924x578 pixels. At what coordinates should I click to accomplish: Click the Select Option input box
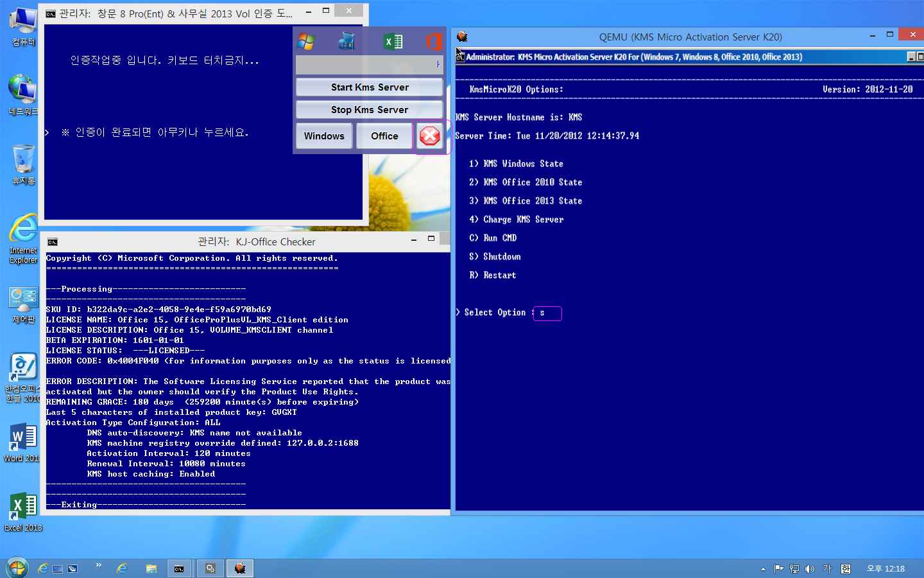coord(547,313)
